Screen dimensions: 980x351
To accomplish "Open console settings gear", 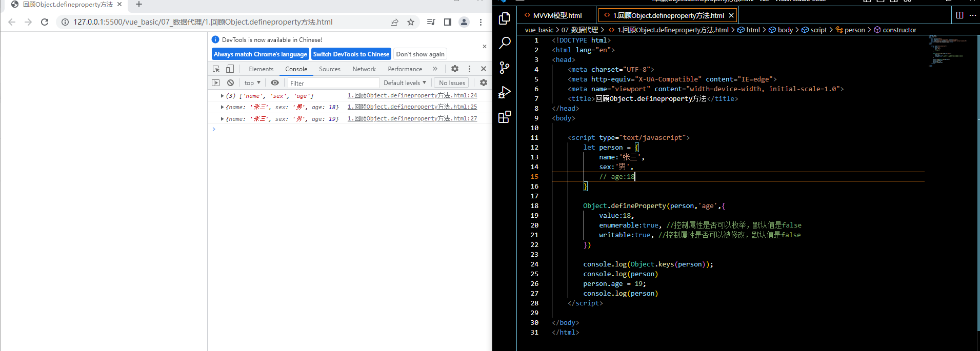I will [484, 82].
